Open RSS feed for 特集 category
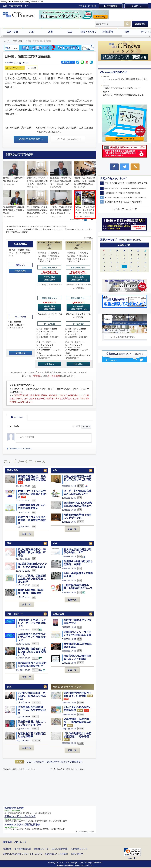 (x=45, y=687)
